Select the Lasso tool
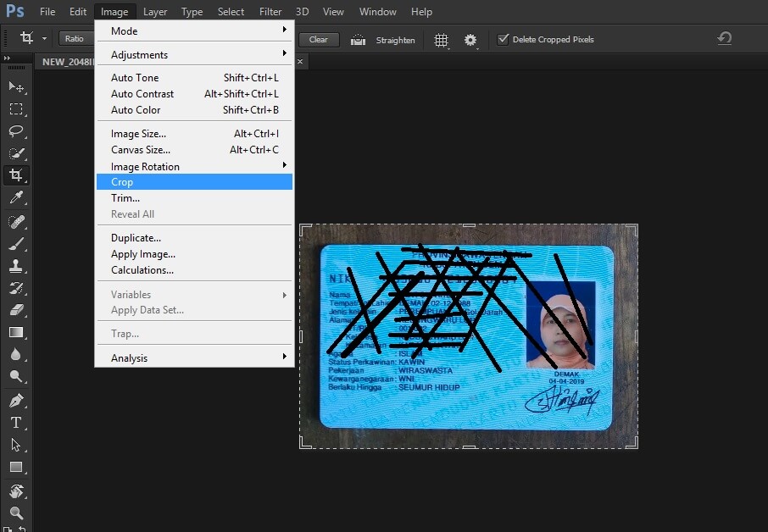 (16, 131)
